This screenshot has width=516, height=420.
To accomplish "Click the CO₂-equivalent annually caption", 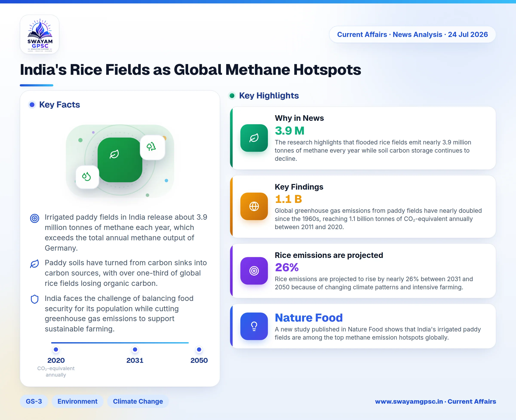I will (56, 372).
